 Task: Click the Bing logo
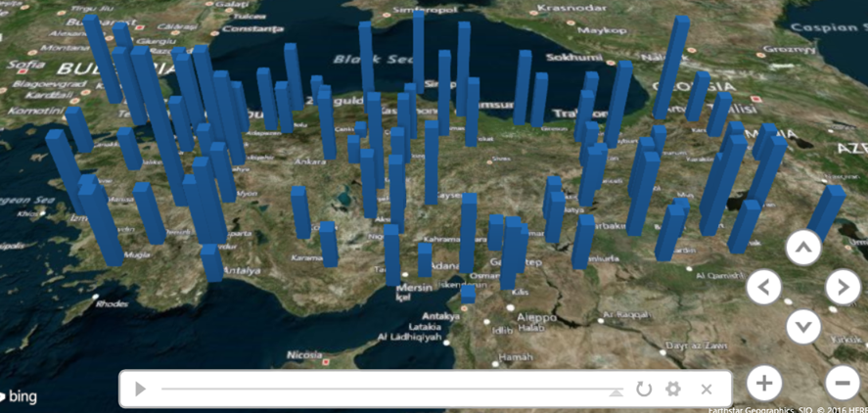[x=19, y=396]
